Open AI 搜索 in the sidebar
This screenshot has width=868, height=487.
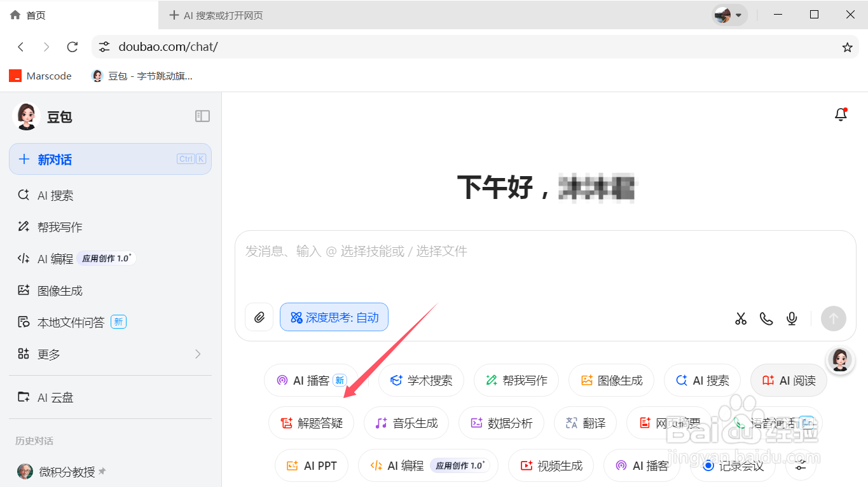point(110,195)
